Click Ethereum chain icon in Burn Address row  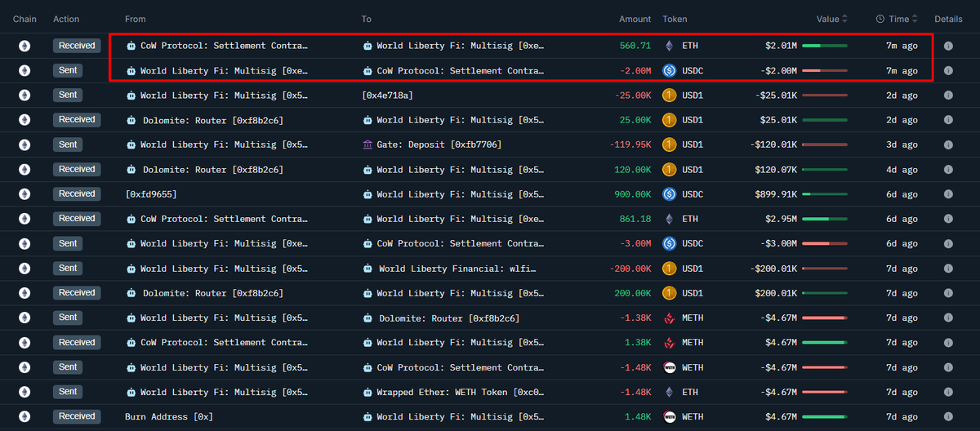pos(24,416)
